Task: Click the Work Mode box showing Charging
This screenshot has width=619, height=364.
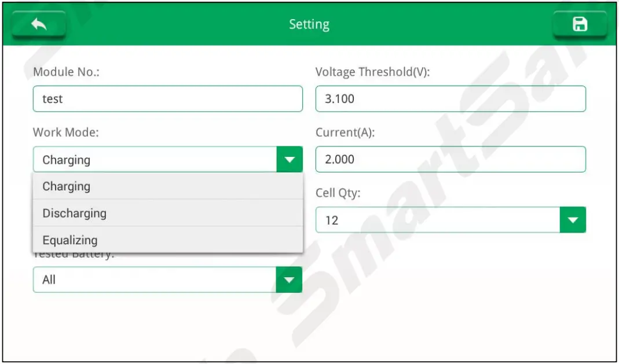Action: (x=155, y=160)
